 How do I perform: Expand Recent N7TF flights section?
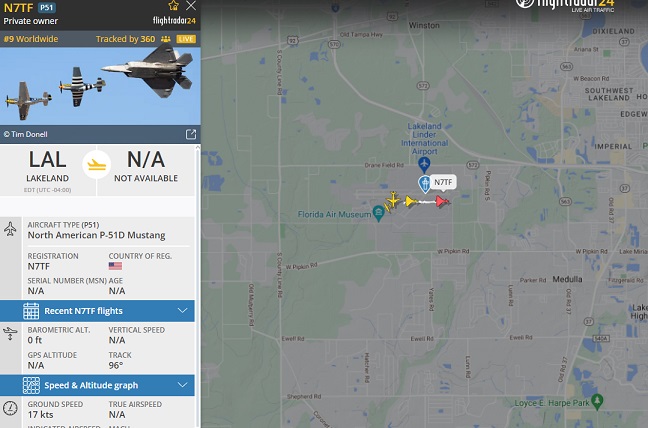tap(97, 311)
